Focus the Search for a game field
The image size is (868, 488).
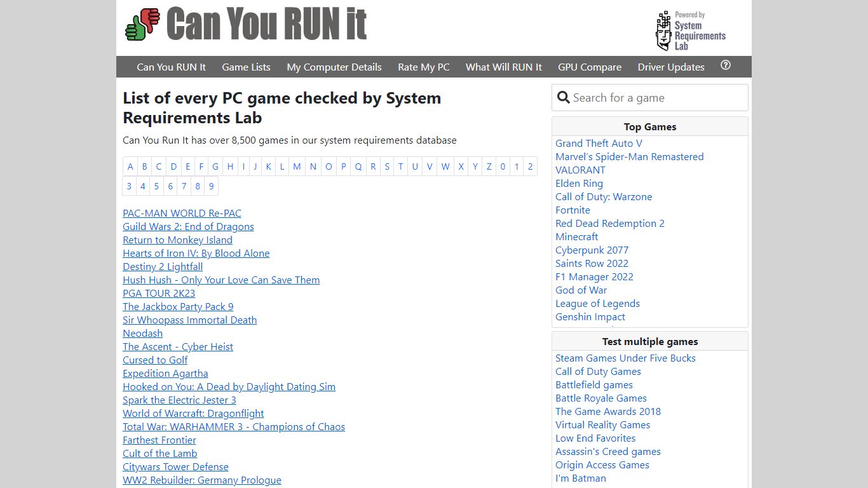(650, 98)
